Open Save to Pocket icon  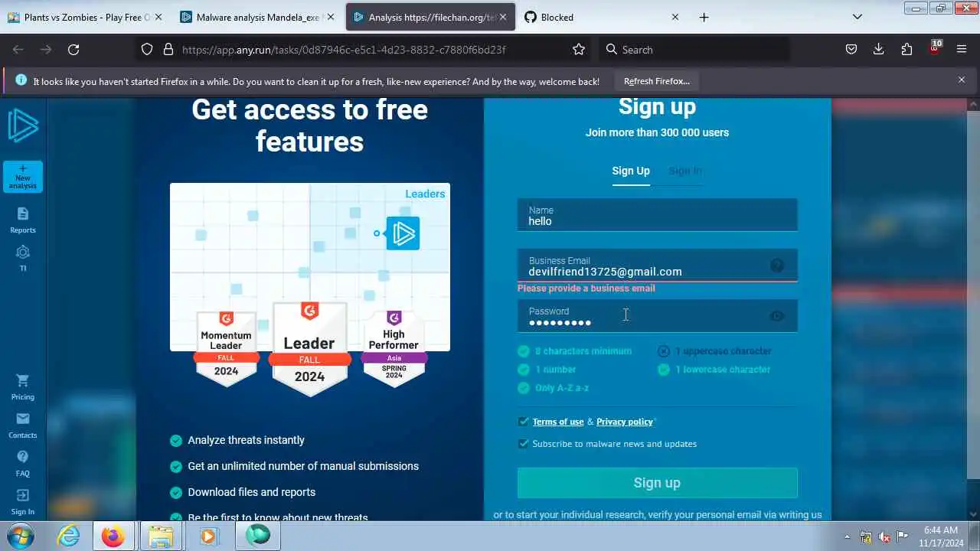851,50
